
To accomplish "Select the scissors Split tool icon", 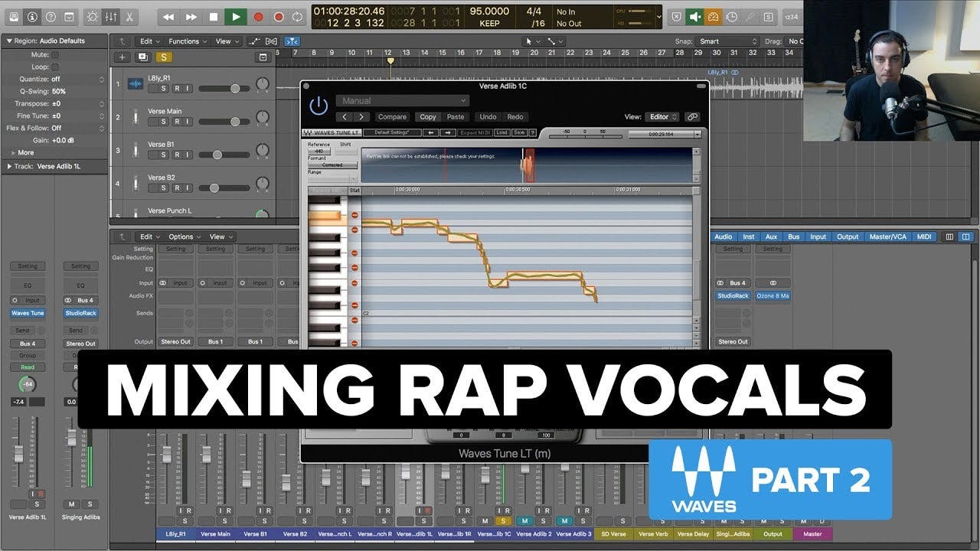I will pyautogui.click(x=130, y=17).
